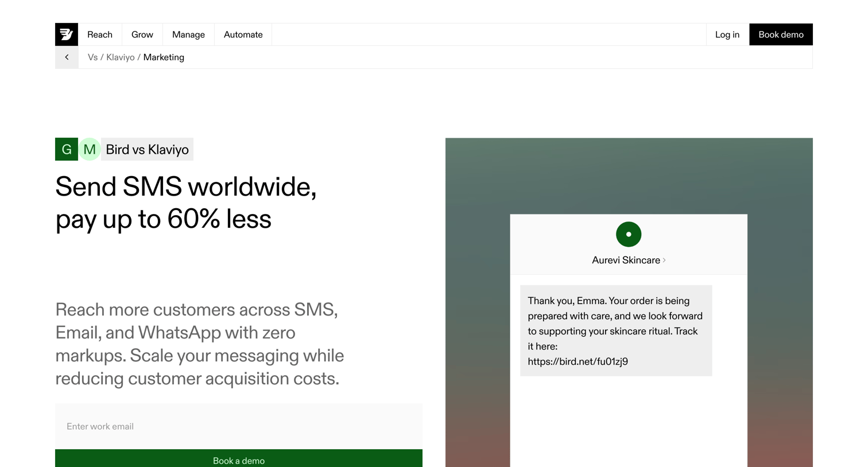Click the light green M badge

tap(90, 149)
